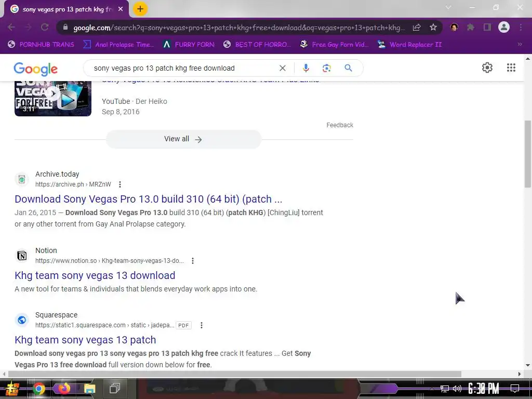Click the horizontal scrollbar thumb
The height and width of the screenshot is (399, 532).
tap(234, 374)
